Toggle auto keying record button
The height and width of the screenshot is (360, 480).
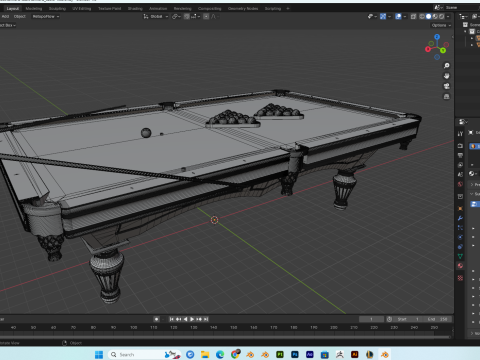click(156, 319)
